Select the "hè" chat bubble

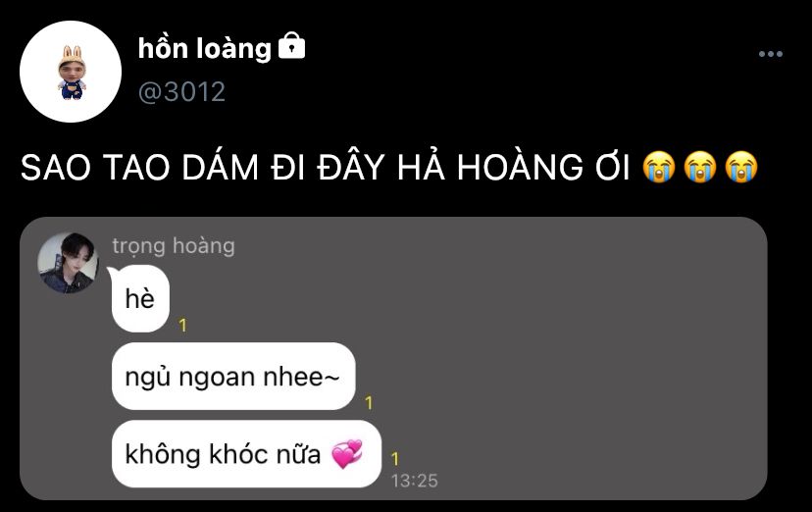coord(140,299)
